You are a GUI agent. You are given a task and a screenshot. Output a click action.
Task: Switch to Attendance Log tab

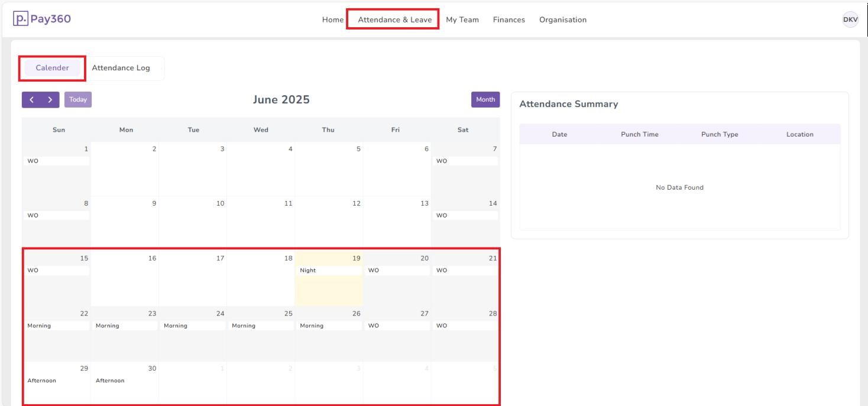(x=121, y=68)
